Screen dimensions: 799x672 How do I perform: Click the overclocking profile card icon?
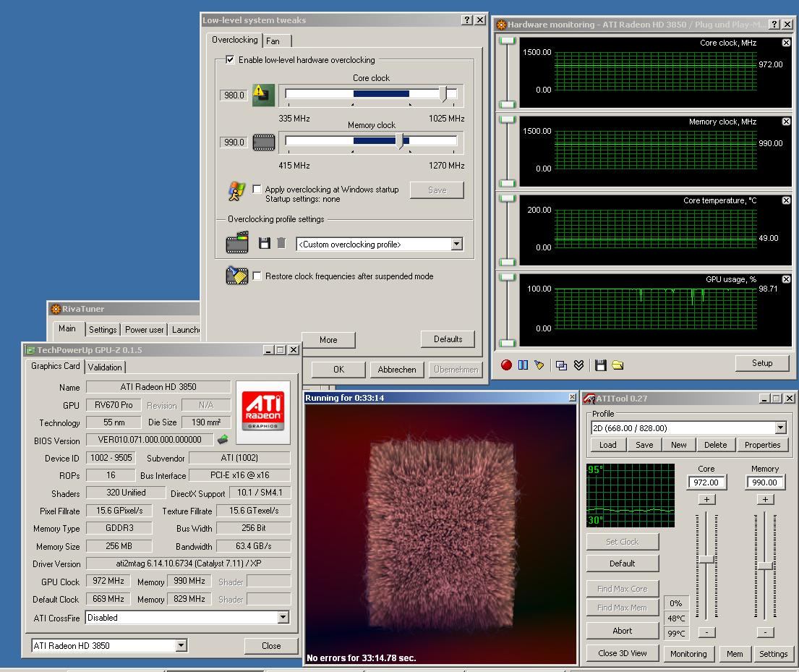click(237, 243)
